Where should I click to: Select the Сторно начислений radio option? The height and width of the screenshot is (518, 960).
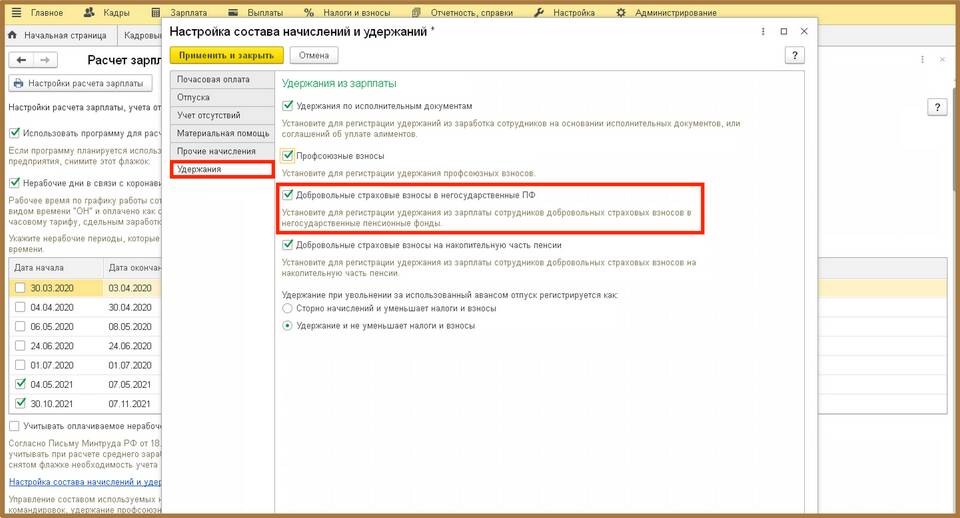point(288,309)
